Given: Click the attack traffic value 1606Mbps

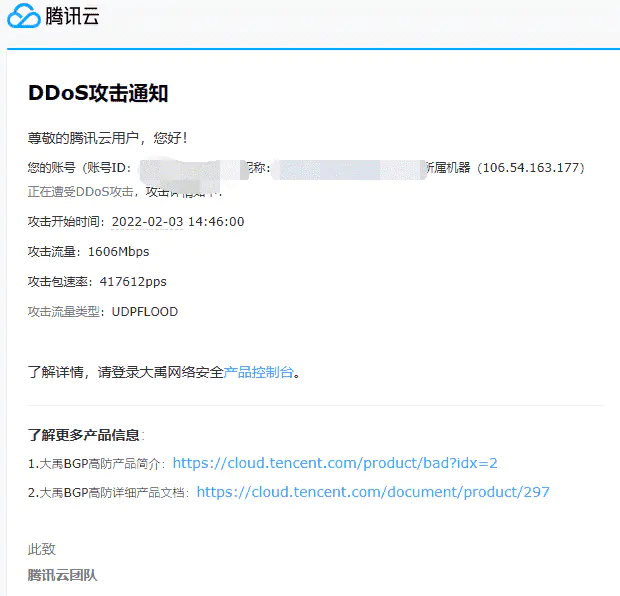Looking at the screenshot, I should [119, 252].
